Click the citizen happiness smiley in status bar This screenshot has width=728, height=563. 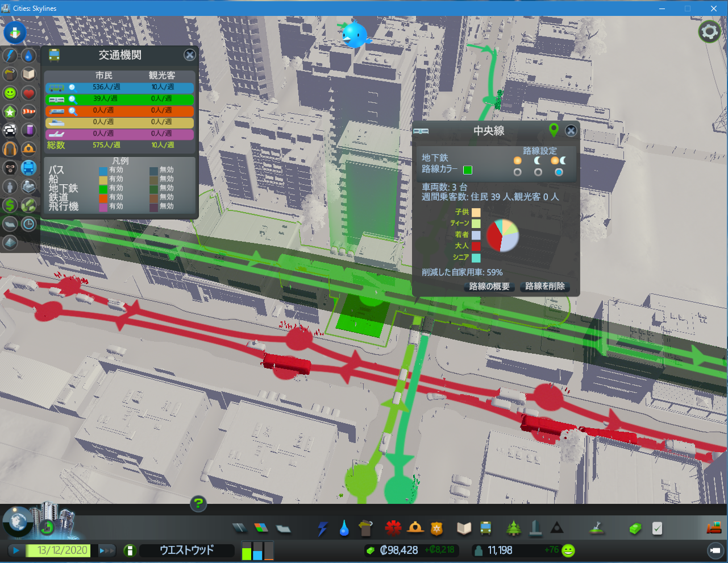tap(568, 550)
